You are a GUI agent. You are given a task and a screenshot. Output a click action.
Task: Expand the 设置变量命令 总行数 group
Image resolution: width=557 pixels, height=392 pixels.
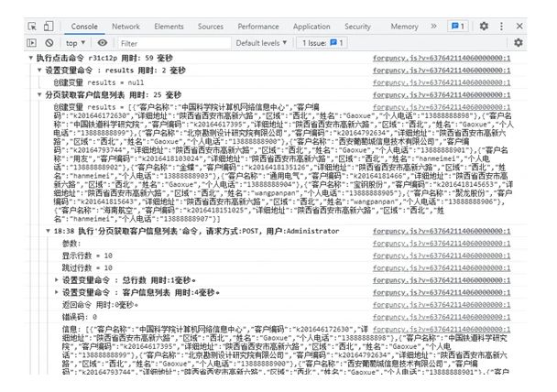pos(57,280)
